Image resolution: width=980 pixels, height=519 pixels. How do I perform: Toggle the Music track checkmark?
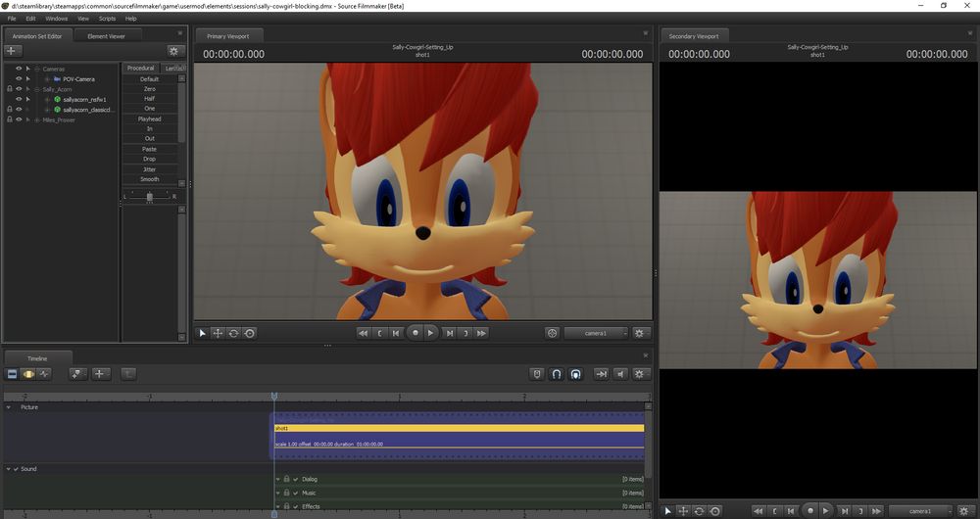(296, 493)
